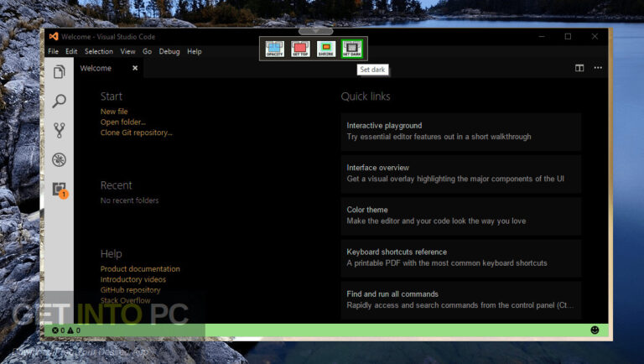Open the GitHub repository link

(x=130, y=290)
